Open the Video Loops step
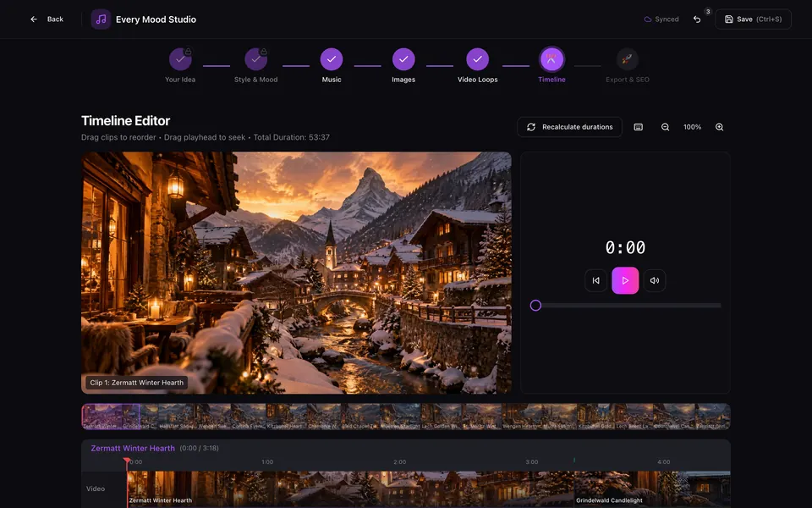The height and width of the screenshot is (508, 812). pyautogui.click(x=477, y=65)
